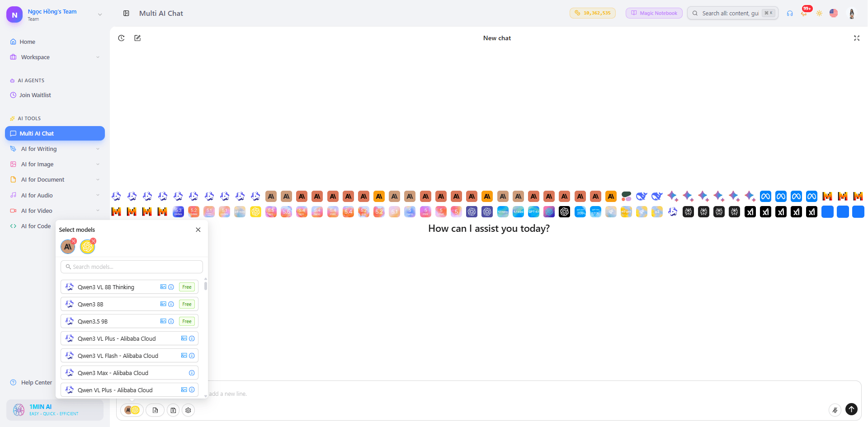Viewport: 868px width, 427px height.
Task: Expand the AI for Document chevron
Action: coord(98,179)
